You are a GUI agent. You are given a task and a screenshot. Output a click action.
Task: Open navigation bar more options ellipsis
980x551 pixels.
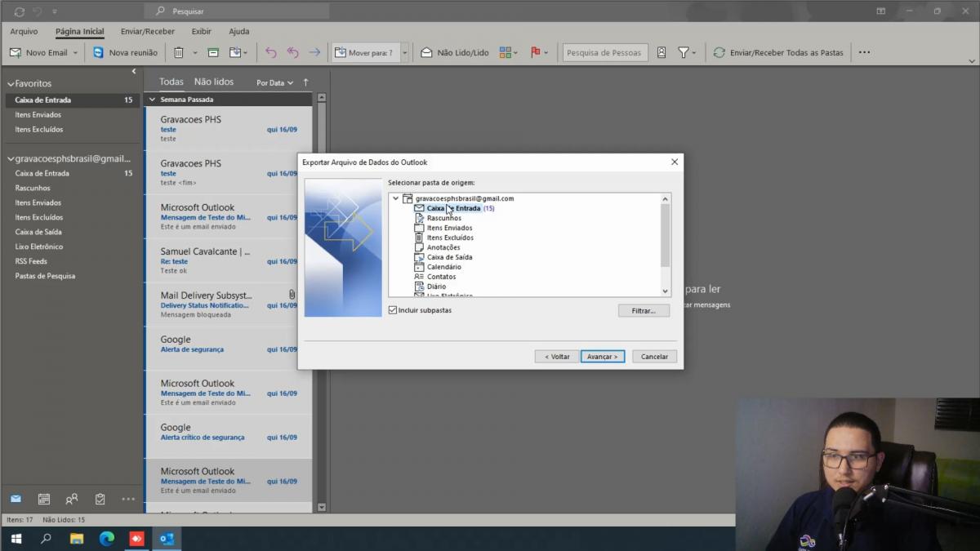click(128, 499)
